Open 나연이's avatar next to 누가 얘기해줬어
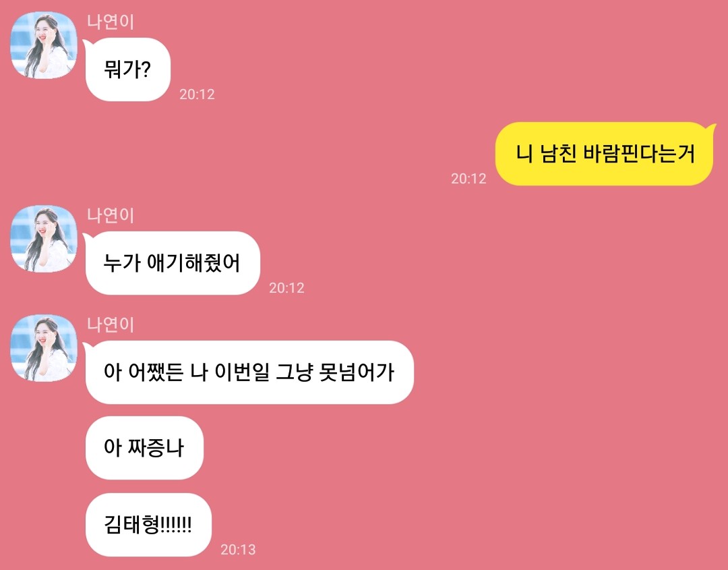Screen dimensions: 728x570 click(44, 239)
